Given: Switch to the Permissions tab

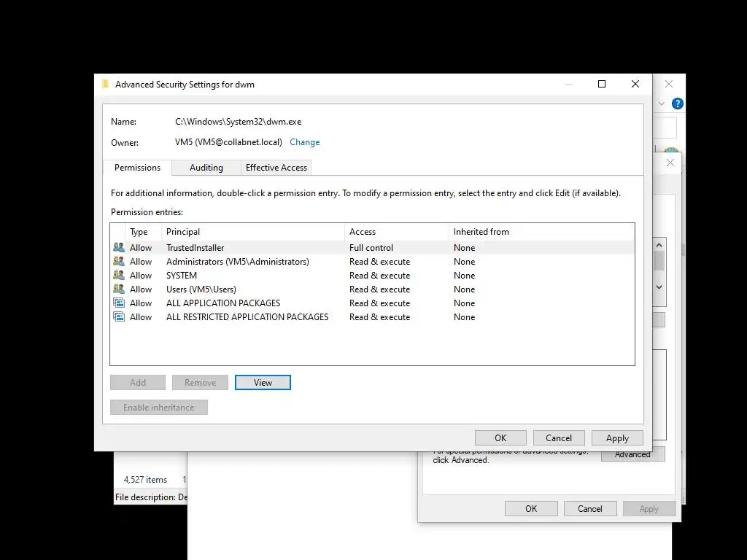Looking at the screenshot, I should [137, 168].
